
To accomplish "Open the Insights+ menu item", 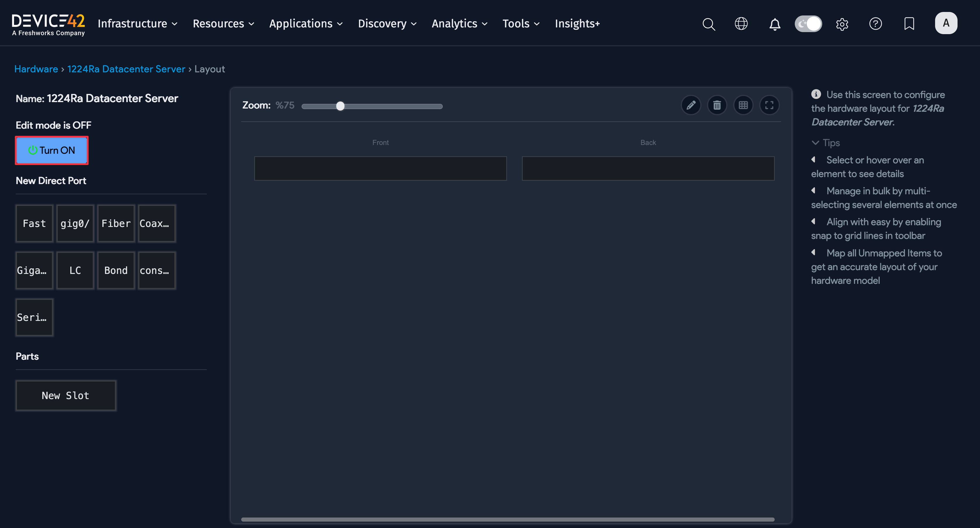I will click(577, 24).
